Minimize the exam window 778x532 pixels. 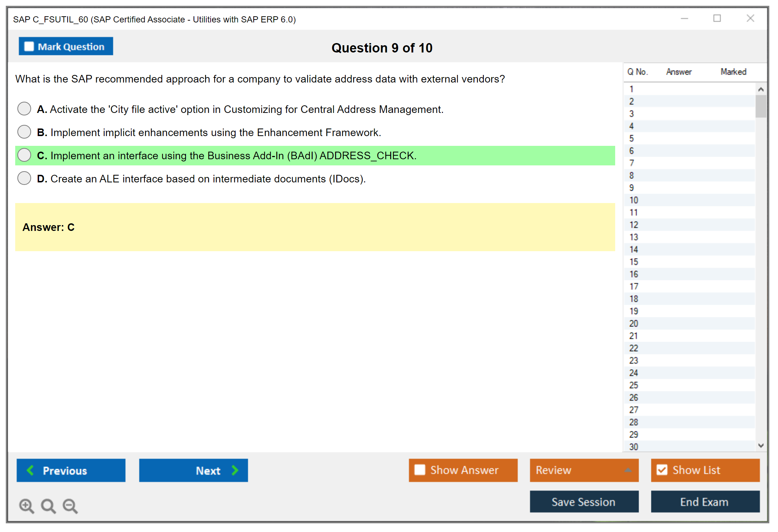pyautogui.click(x=684, y=18)
